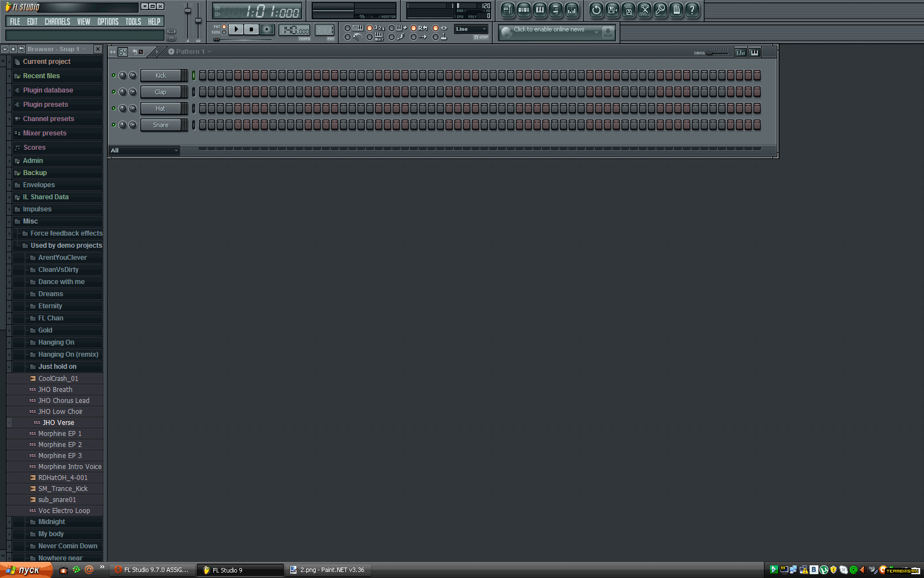Enable the countdown before recording toggle

click(370, 28)
